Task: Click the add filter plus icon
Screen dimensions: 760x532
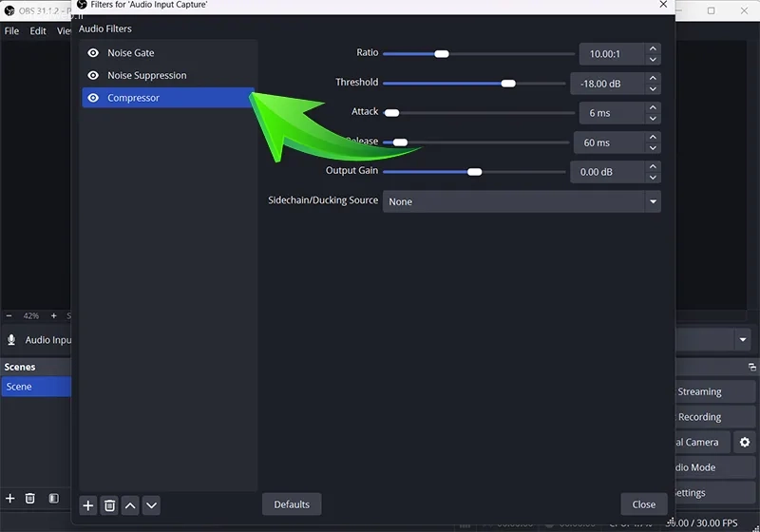Action: (x=88, y=505)
